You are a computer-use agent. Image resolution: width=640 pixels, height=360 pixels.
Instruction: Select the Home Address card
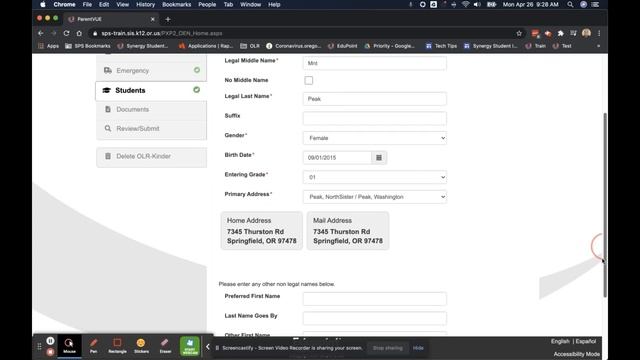tap(262, 231)
